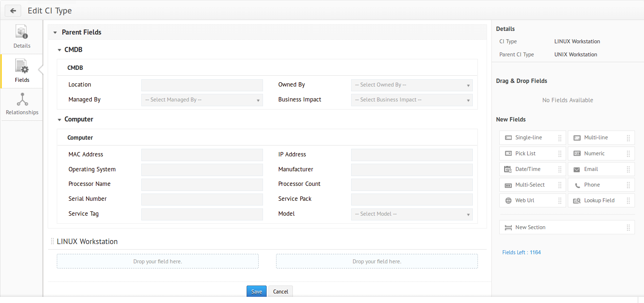Click the Cancel button
The height and width of the screenshot is (303, 644).
point(280,291)
